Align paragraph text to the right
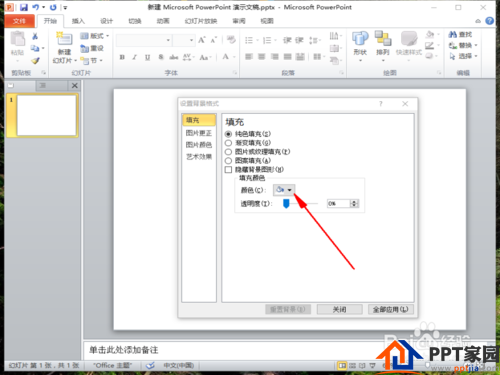Viewport: 500px width, 375px height. click(275, 57)
